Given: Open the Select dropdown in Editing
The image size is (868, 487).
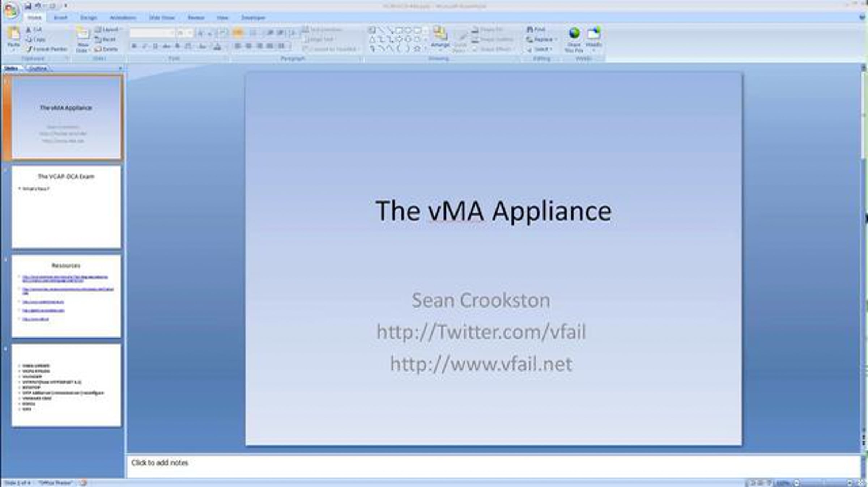Looking at the screenshot, I should [x=540, y=49].
